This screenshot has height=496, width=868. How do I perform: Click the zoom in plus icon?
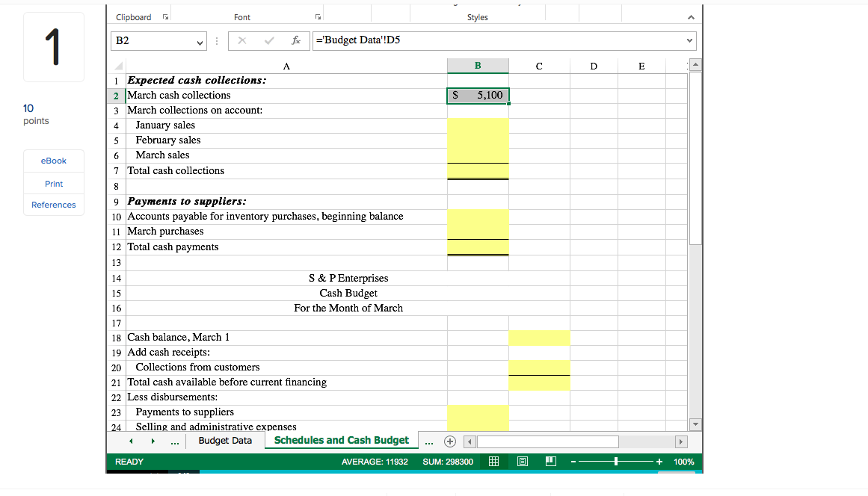point(659,462)
